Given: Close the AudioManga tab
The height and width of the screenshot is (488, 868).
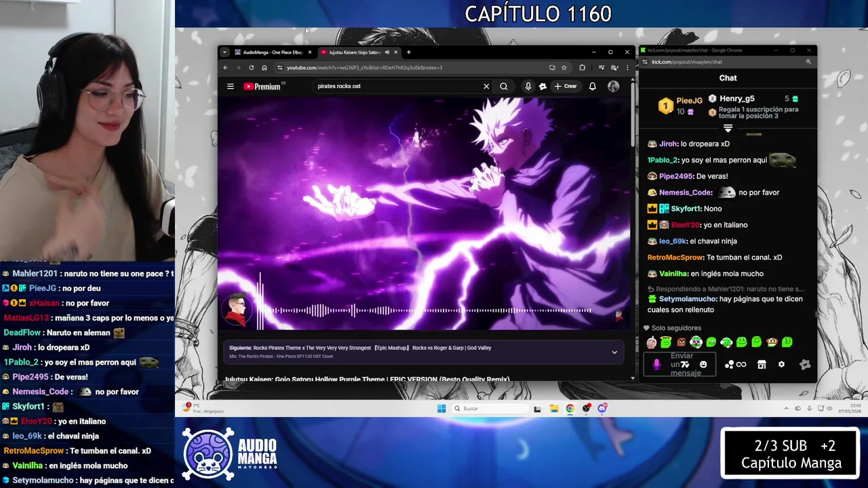Looking at the screenshot, I should [x=310, y=52].
